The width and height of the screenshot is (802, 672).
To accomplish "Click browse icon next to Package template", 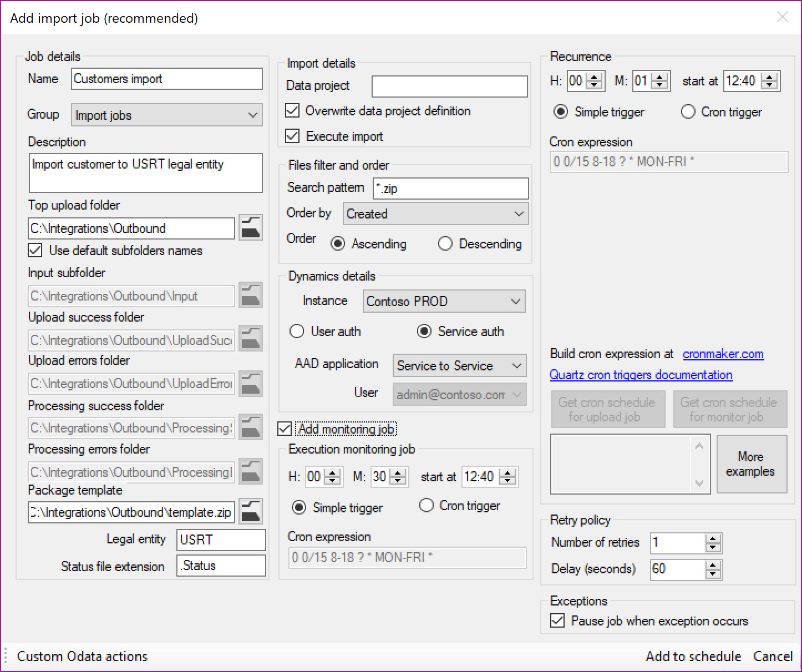I will (x=251, y=511).
